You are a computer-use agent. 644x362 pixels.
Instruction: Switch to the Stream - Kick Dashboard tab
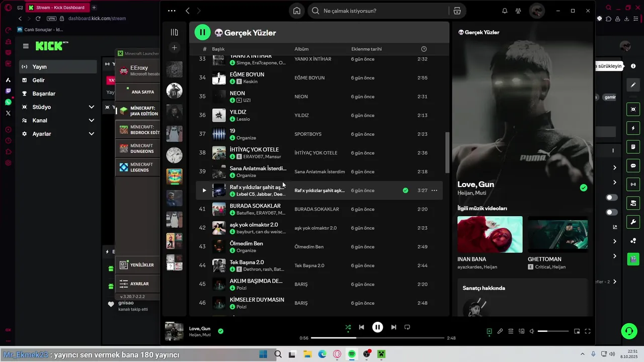pos(57,8)
